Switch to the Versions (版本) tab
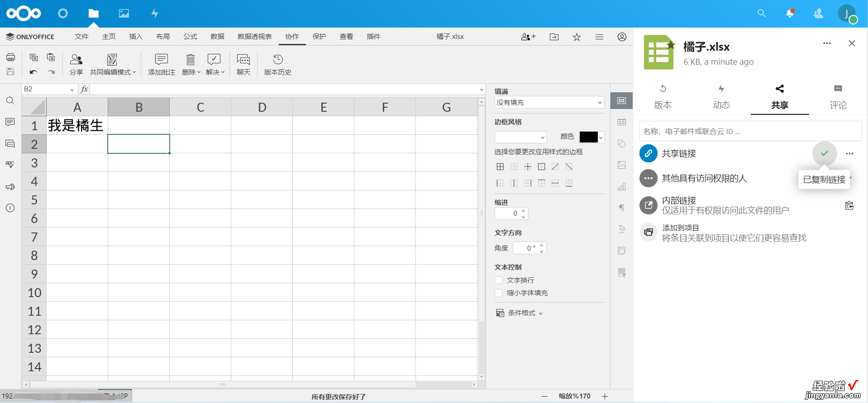This screenshot has height=403, width=868. (x=663, y=97)
